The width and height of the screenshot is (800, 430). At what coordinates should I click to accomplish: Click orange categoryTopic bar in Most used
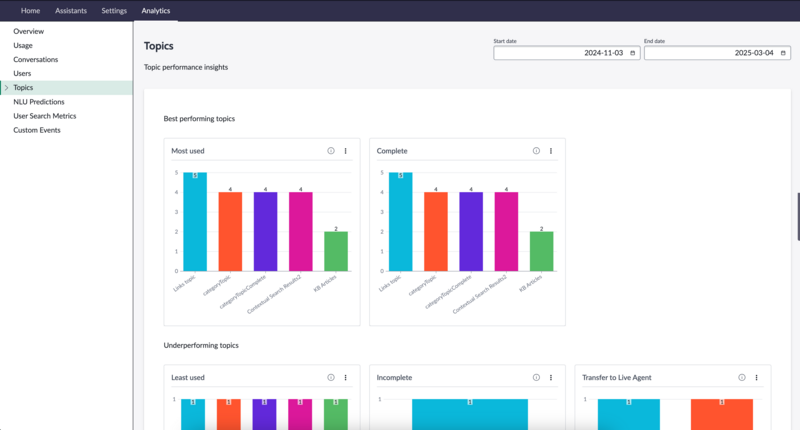(x=230, y=232)
